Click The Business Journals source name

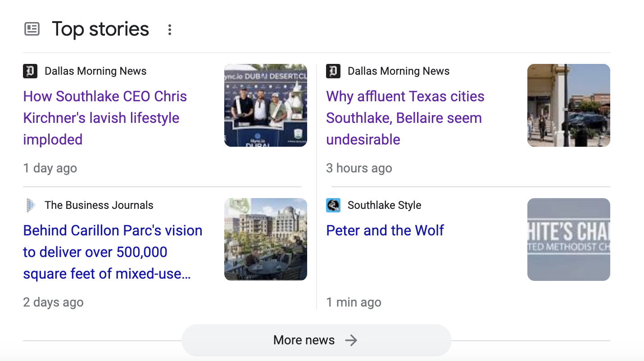(99, 205)
